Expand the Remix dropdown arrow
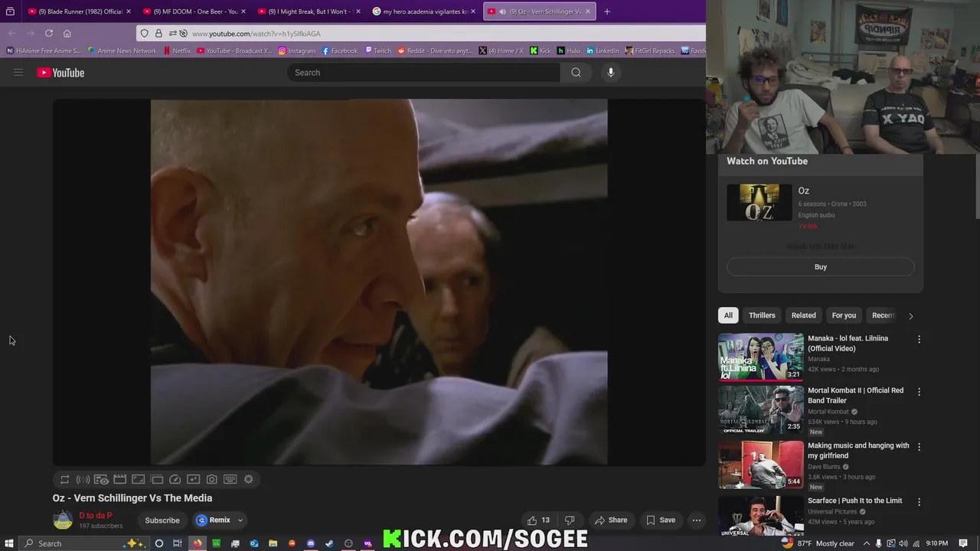The image size is (980, 551). tap(240, 520)
